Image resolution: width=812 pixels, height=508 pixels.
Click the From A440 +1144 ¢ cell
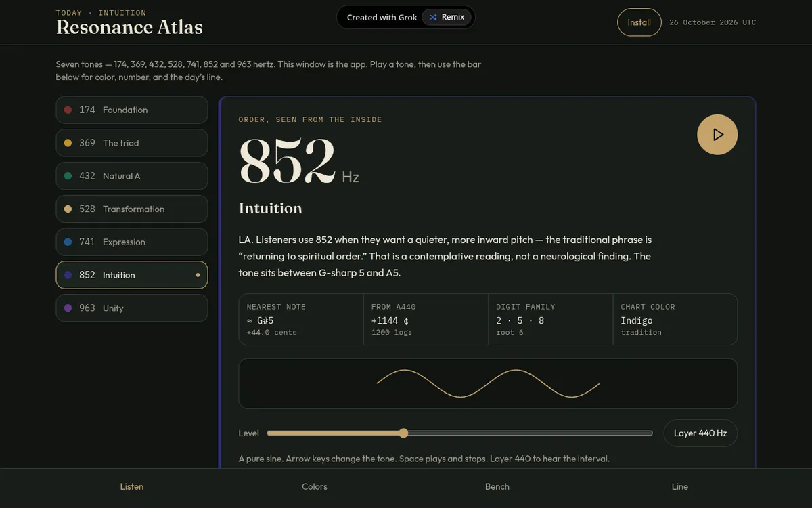426,319
